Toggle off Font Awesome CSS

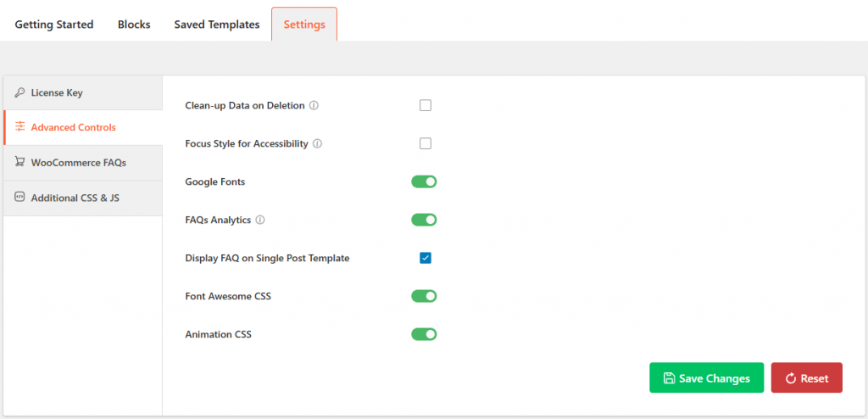click(x=424, y=296)
